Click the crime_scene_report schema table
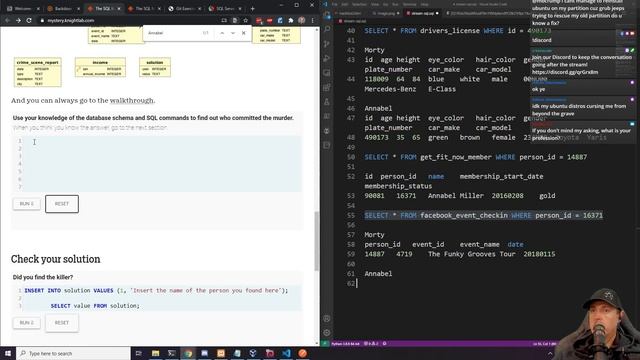Viewport: 640px width, 360px height. (x=38, y=72)
